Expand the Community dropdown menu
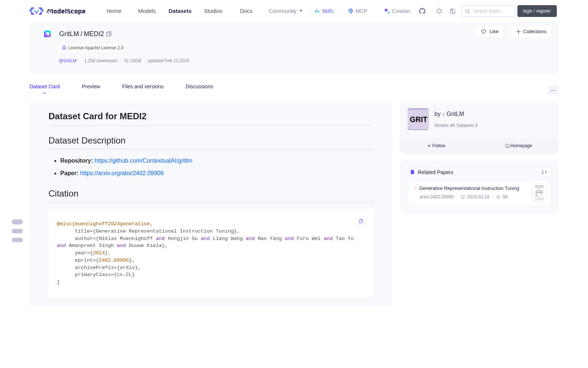The width and height of the screenshot is (588, 368). point(286,11)
